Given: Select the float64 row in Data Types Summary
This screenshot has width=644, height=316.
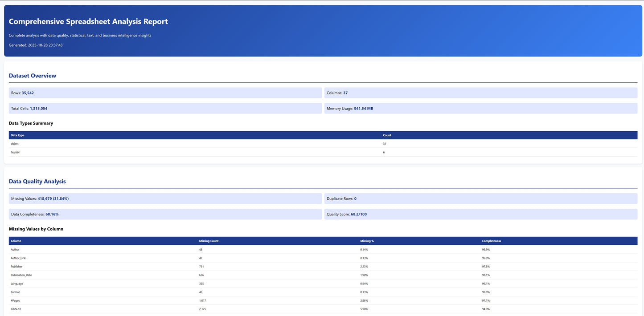Looking at the screenshot, I should 178,152.
